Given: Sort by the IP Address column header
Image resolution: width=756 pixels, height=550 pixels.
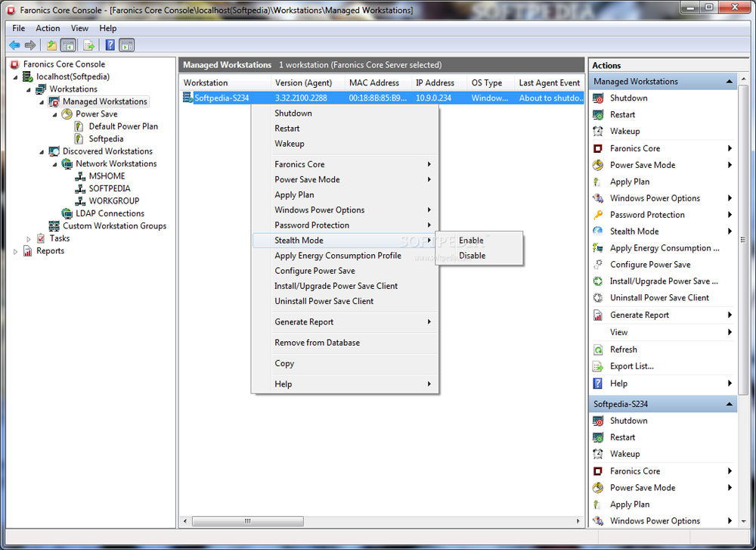Looking at the screenshot, I should click(439, 82).
